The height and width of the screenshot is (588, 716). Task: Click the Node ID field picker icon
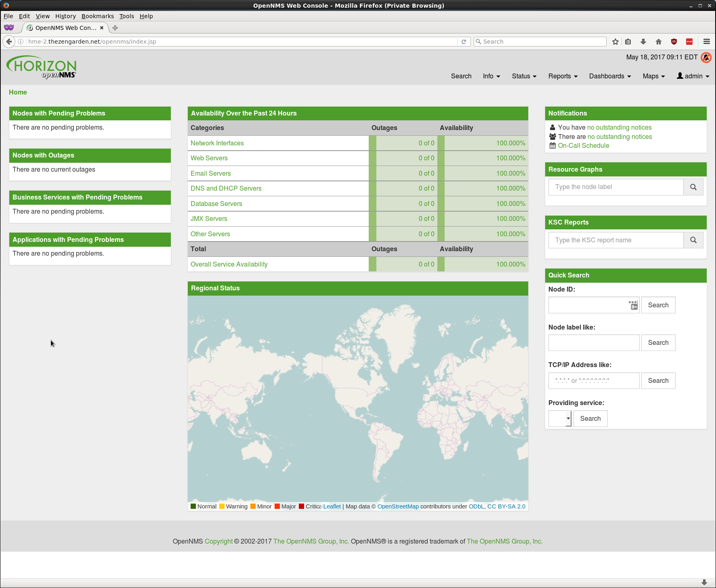click(x=633, y=305)
